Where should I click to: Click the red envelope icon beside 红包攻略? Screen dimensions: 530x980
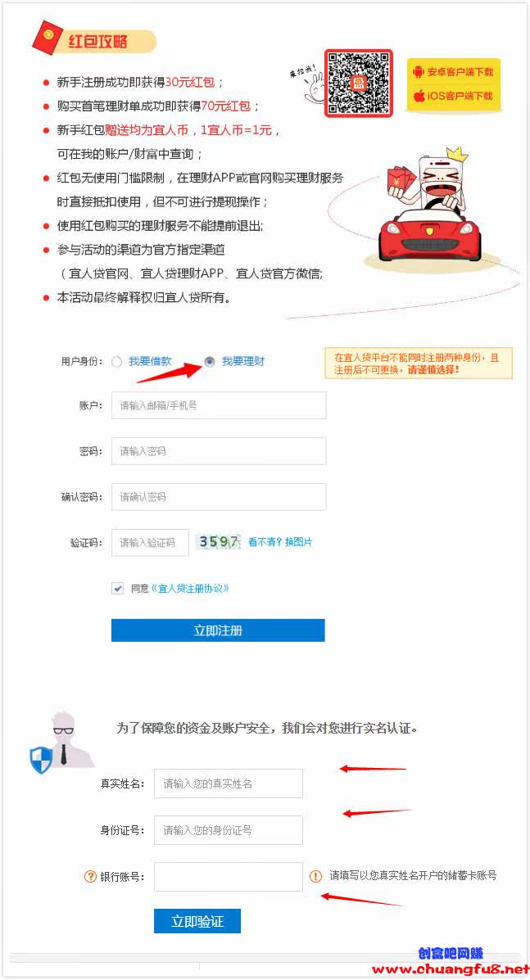[48, 37]
